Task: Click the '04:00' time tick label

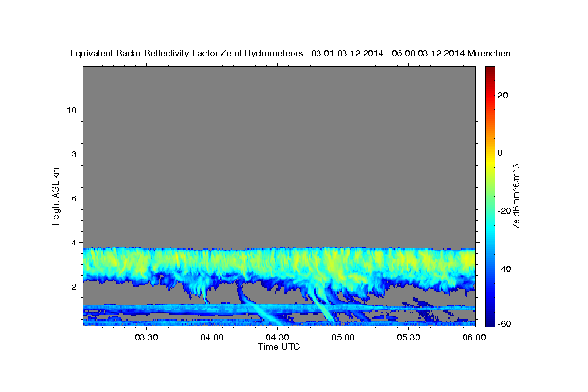Action: point(212,337)
